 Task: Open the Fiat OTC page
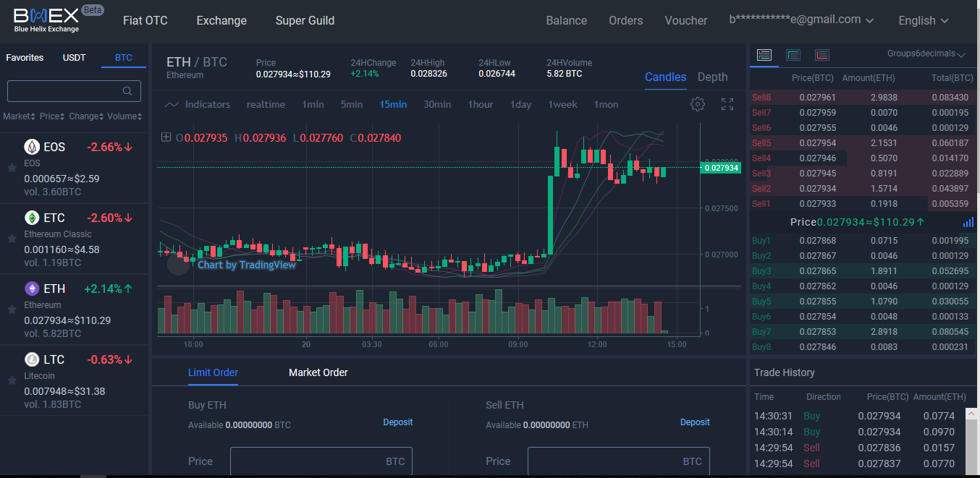click(145, 20)
